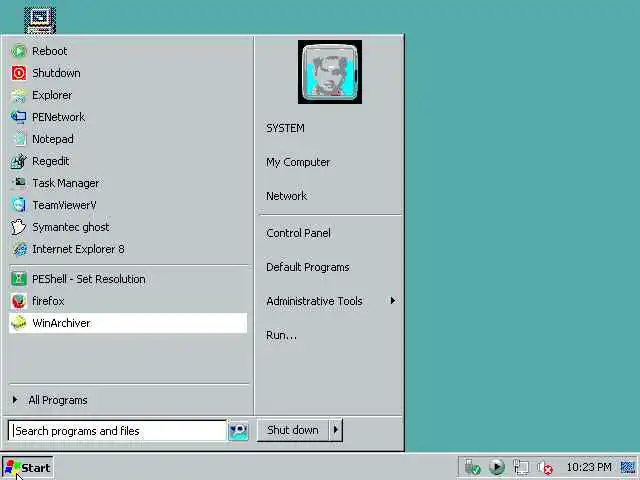Click the Symantec ghost icon
This screenshot has width=640, height=480.
(18, 227)
